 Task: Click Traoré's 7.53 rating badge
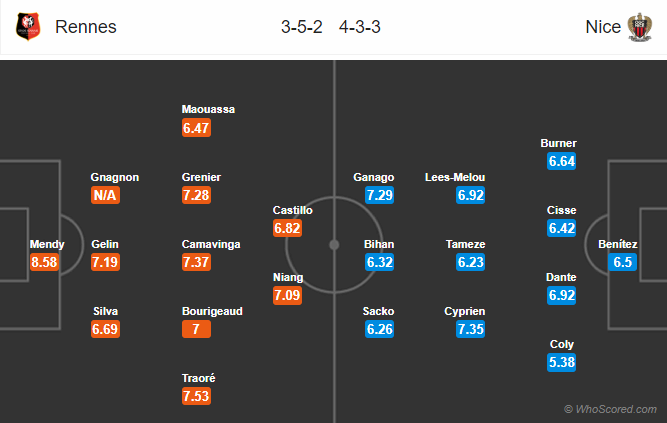[198, 396]
